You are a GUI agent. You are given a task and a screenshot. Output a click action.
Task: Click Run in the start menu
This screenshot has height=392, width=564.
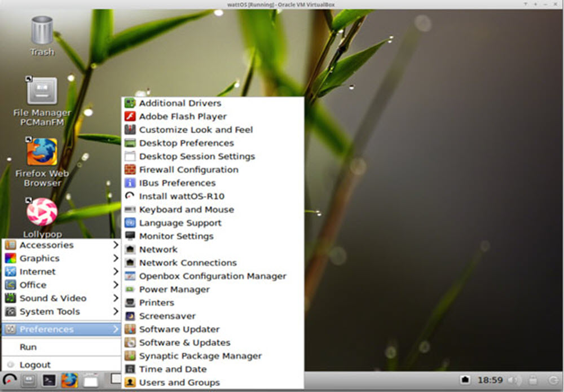coord(28,347)
